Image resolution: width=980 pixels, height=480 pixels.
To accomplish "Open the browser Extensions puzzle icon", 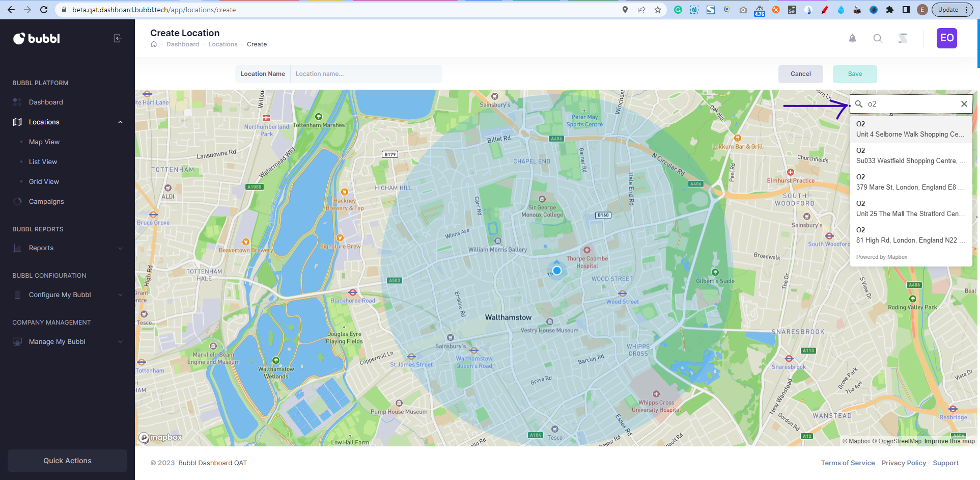I will (x=890, y=10).
